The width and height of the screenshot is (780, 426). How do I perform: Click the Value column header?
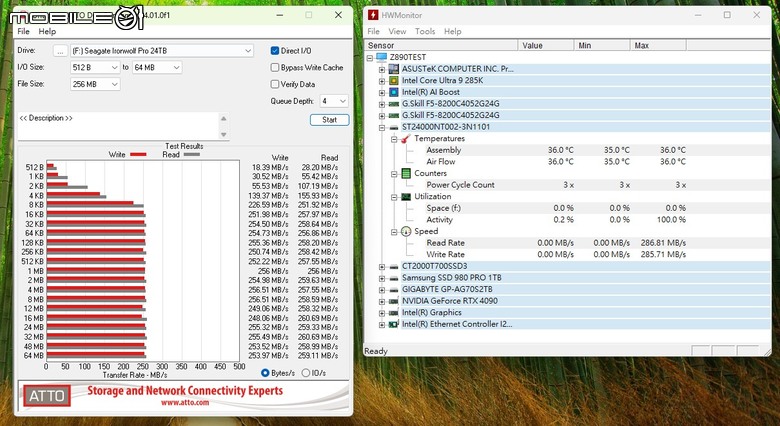pos(546,45)
